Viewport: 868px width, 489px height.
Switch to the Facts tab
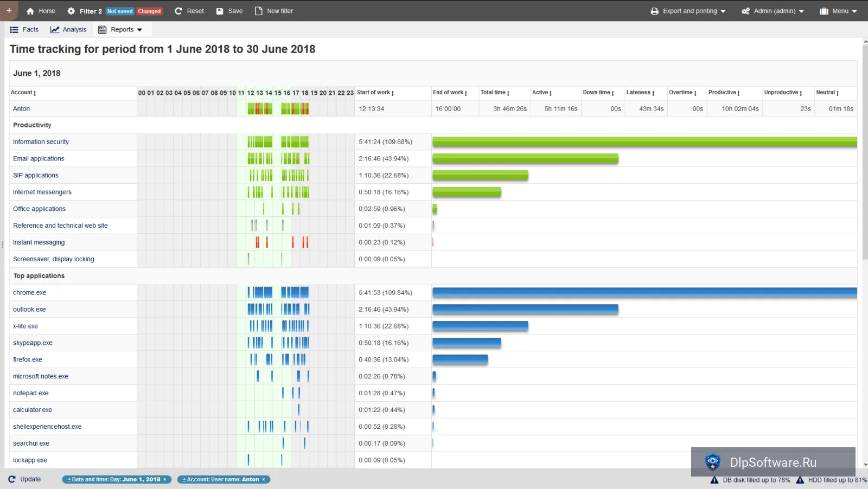[x=24, y=30]
